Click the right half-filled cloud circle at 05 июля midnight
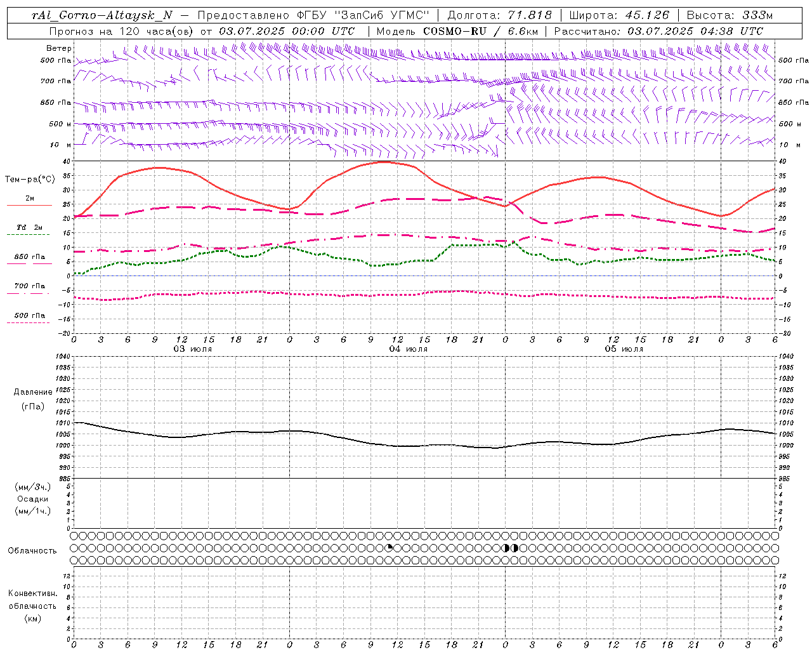812x650 pixels. tap(514, 547)
